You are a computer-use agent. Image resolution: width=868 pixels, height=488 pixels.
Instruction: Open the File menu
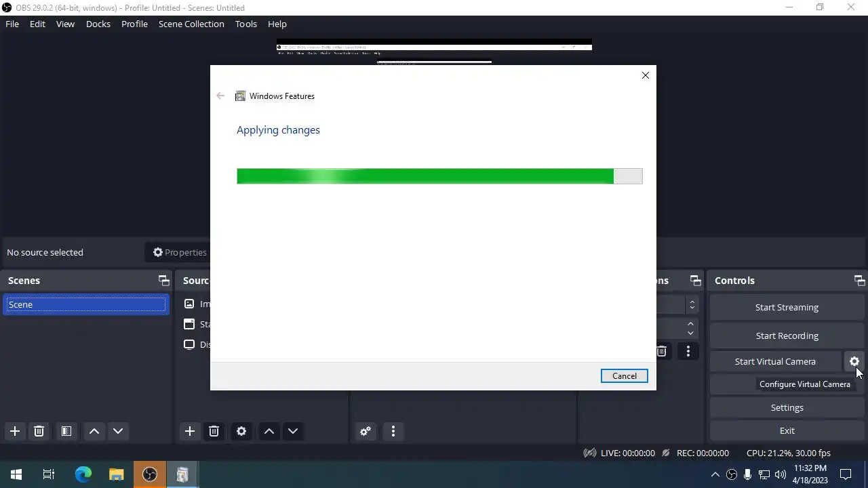point(12,24)
